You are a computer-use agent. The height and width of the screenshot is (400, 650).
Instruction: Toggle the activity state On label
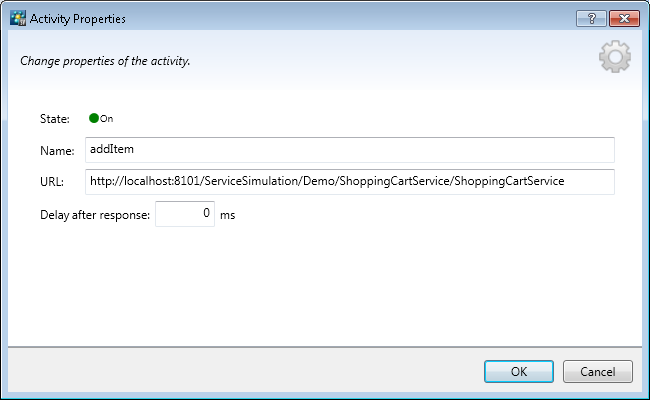click(x=107, y=119)
